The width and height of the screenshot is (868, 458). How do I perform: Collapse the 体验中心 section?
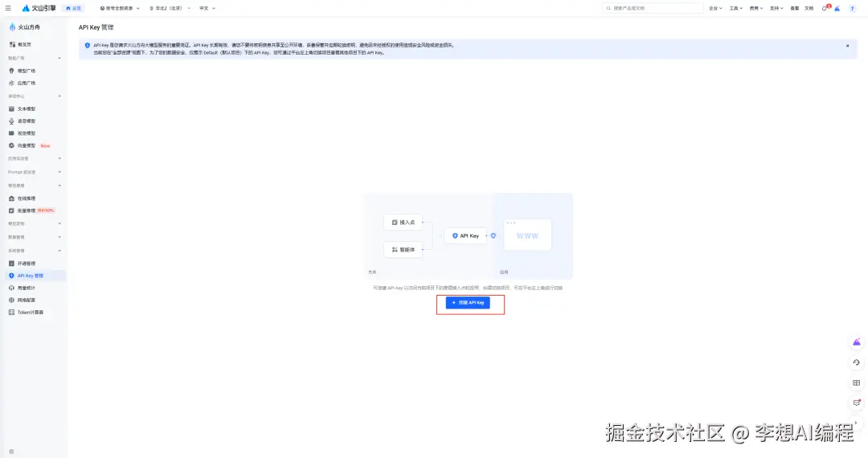pos(35,96)
